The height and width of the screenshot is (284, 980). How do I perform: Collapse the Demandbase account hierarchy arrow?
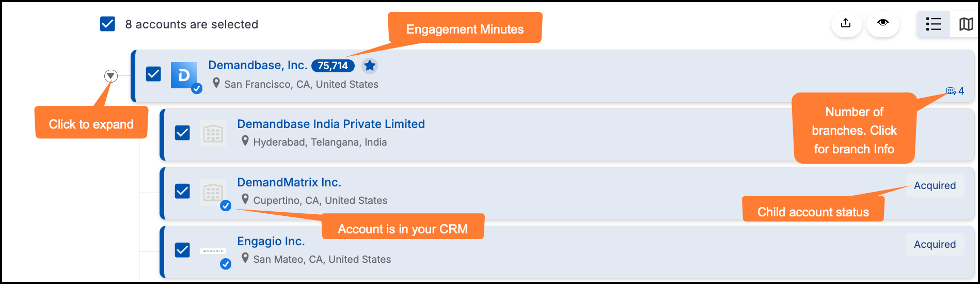[110, 76]
